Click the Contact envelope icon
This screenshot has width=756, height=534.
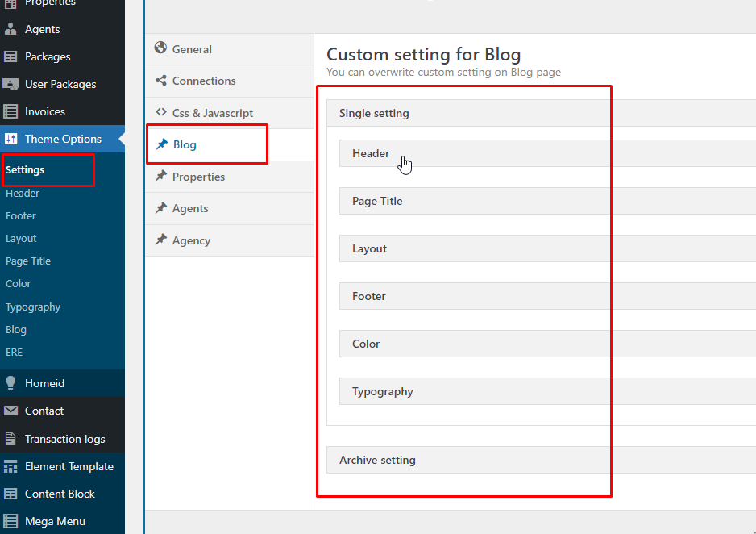coord(10,411)
